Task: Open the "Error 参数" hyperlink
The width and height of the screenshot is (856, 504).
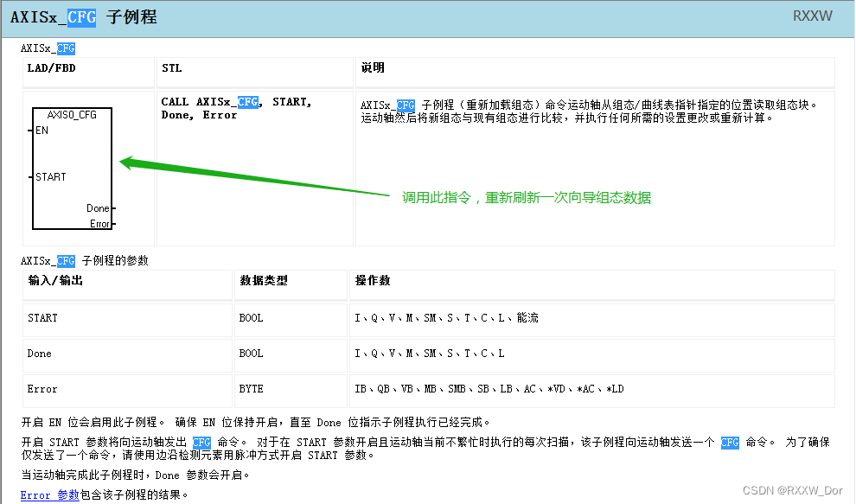Action: [49, 494]
